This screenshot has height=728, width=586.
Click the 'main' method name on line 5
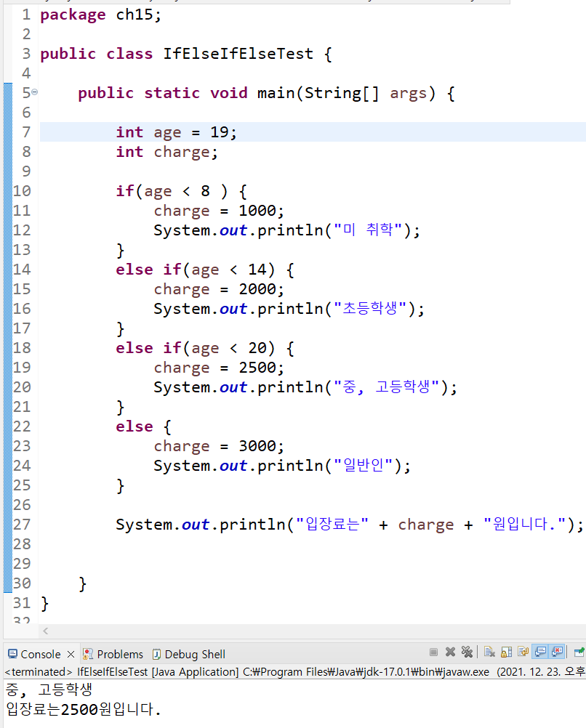[x=276, y=93]
